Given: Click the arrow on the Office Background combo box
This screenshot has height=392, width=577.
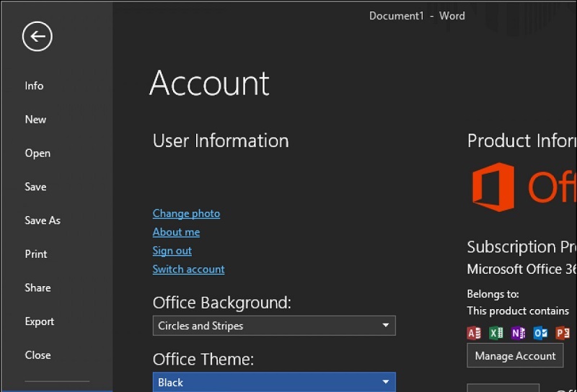Looking at the screenshot, I should point(385,326).
